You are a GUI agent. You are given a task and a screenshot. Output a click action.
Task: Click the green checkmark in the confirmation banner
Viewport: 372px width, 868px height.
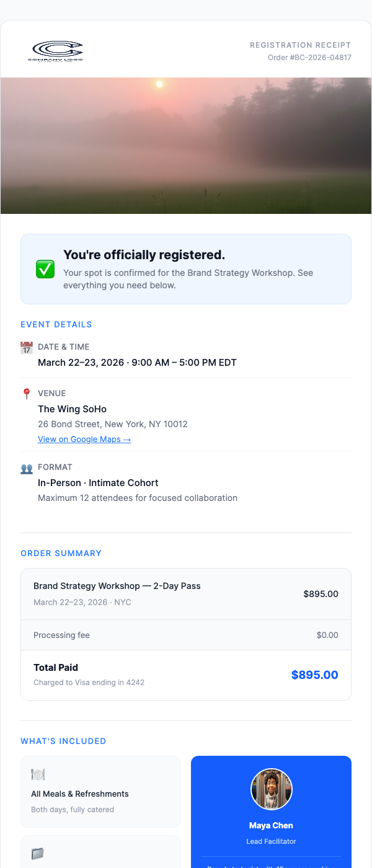click(x=45, y=269)
